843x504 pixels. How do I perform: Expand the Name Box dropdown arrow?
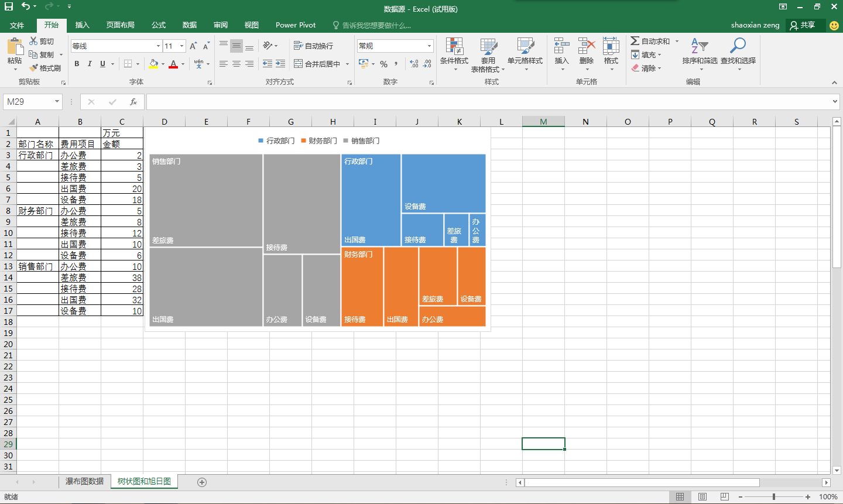57,102
